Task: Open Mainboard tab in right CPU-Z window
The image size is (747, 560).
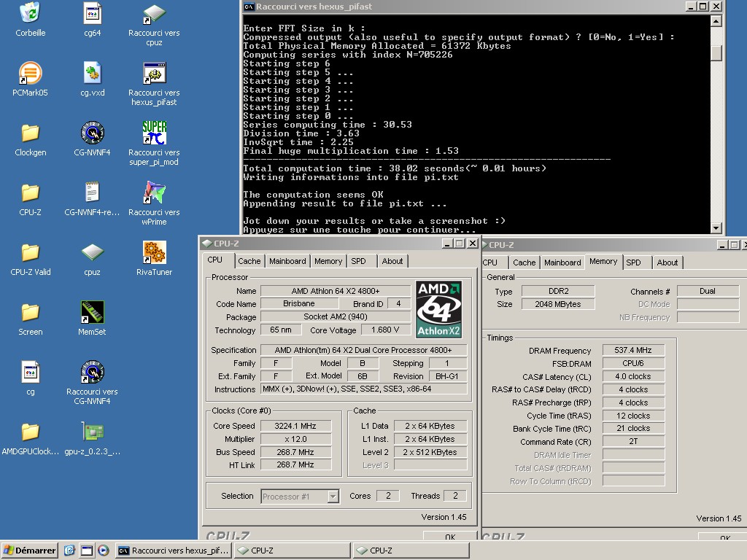Action: tap(562, 262)
